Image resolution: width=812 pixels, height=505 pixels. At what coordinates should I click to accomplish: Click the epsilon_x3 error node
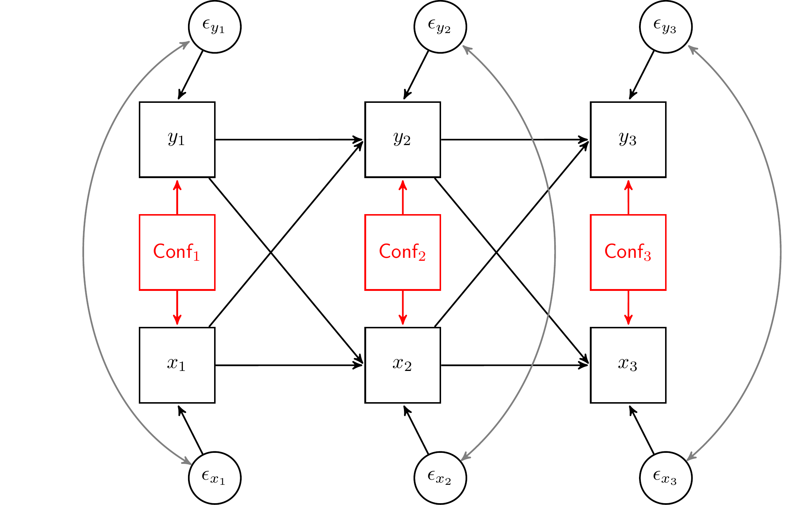[669, 477]
